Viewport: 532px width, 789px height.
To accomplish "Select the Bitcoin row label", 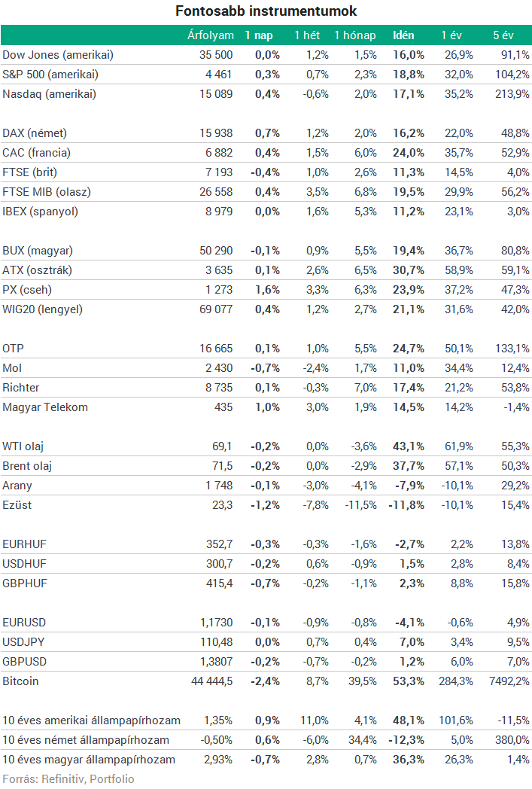I will point(20,681).
